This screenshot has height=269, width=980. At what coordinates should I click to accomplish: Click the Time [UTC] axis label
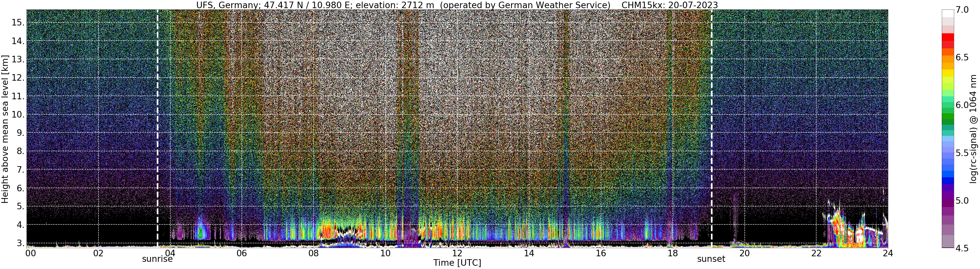457,263
